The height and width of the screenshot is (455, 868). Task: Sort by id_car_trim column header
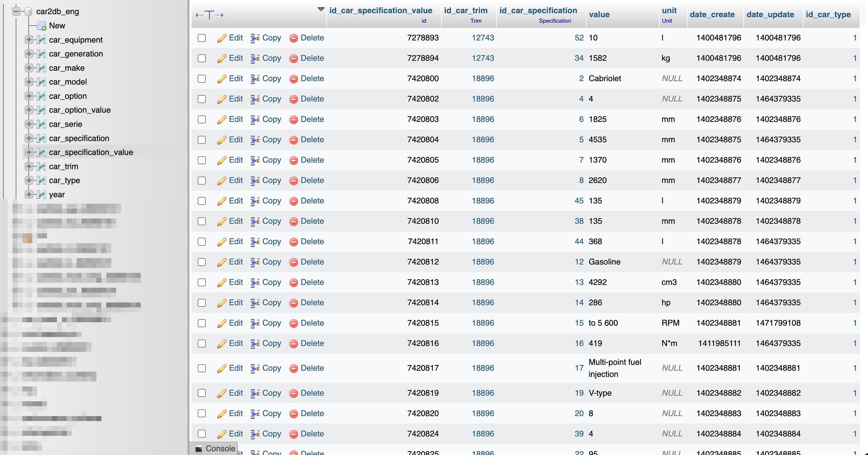[466, 10]
